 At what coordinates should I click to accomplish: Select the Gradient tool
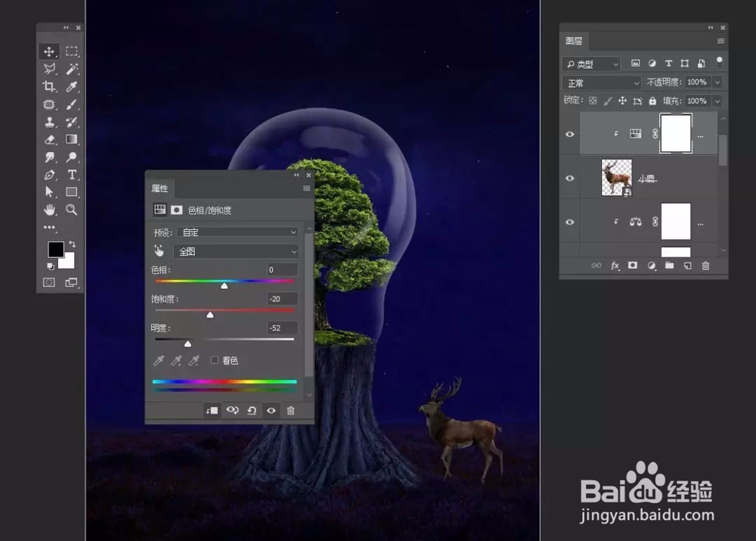click(72, 139)
